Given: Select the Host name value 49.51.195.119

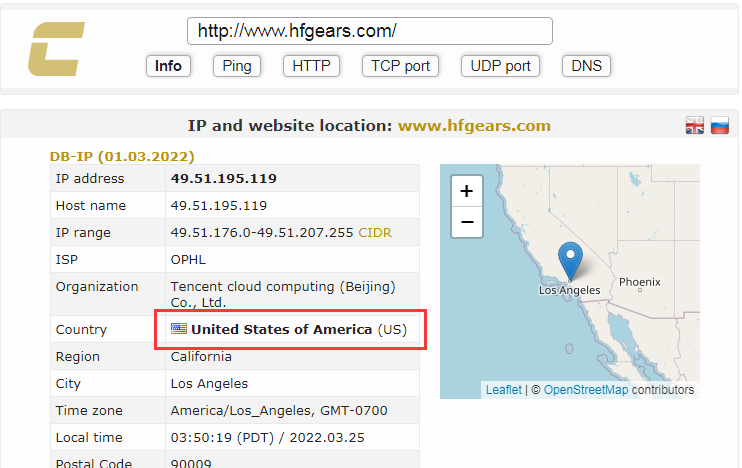Looking at the screenshot, I should pos(219,205).
